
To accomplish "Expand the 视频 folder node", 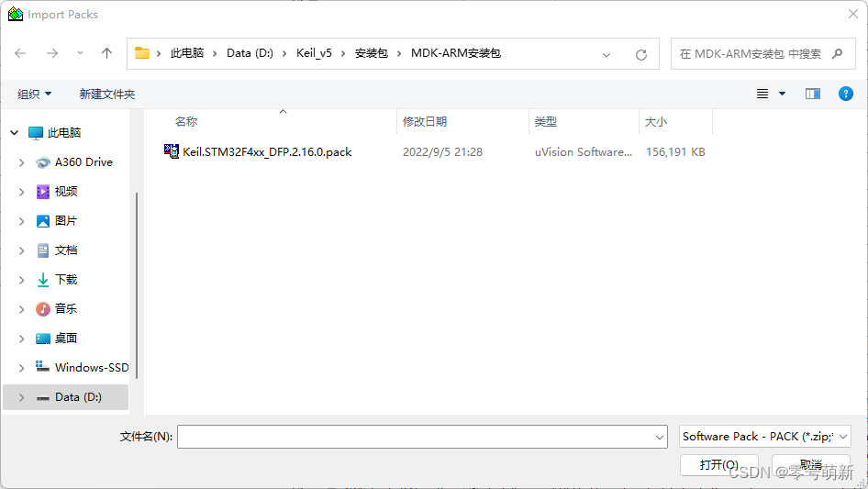I will pyautogui.click(x=22, y=192).
